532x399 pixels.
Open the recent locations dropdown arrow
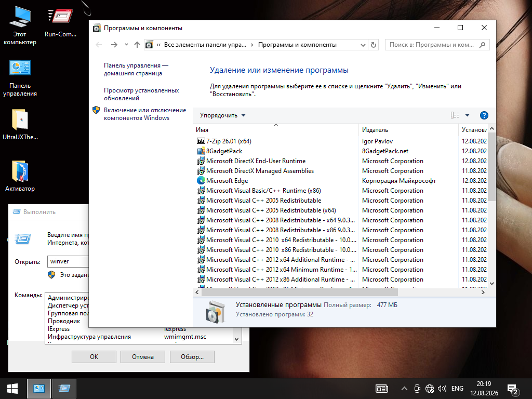127,45
